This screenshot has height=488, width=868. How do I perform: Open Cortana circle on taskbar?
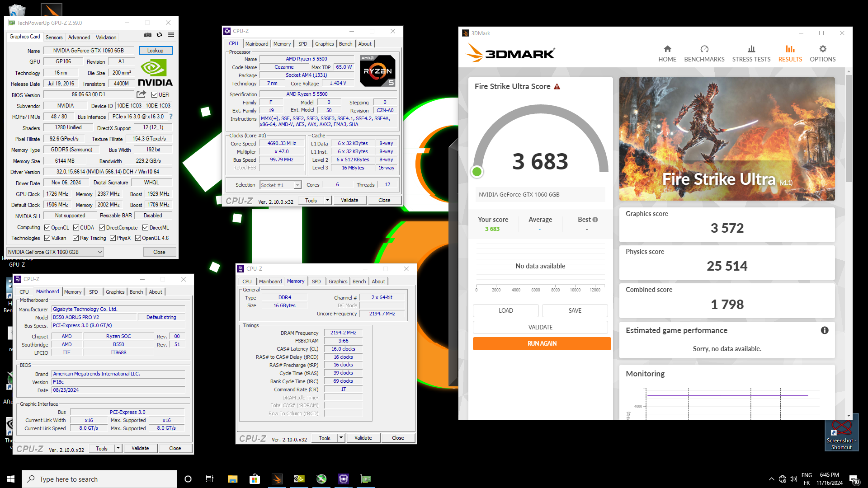188,479
